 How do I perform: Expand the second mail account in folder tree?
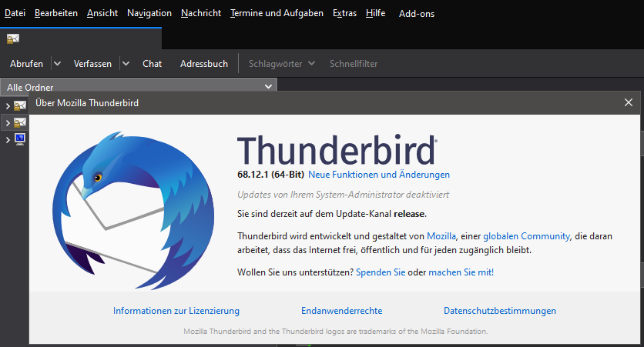pos(8,123)
